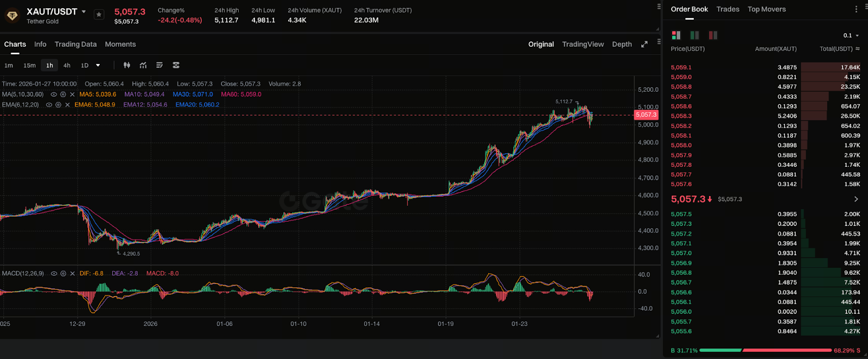Switch to the Trades tab

(727, 9)
